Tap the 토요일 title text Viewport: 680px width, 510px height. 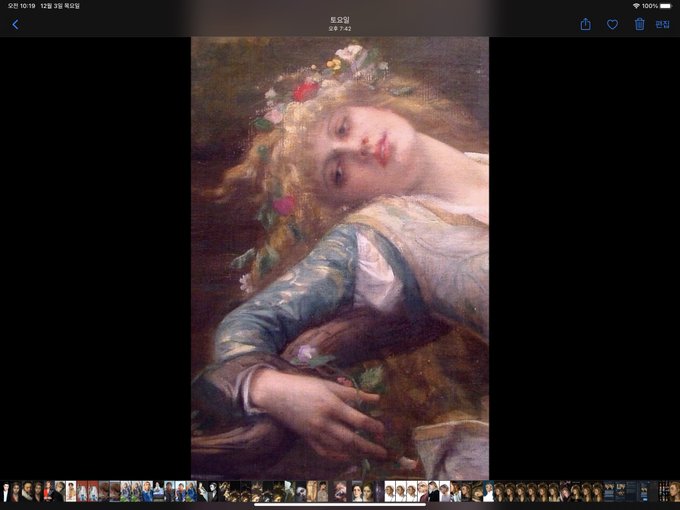coord(340,20)
